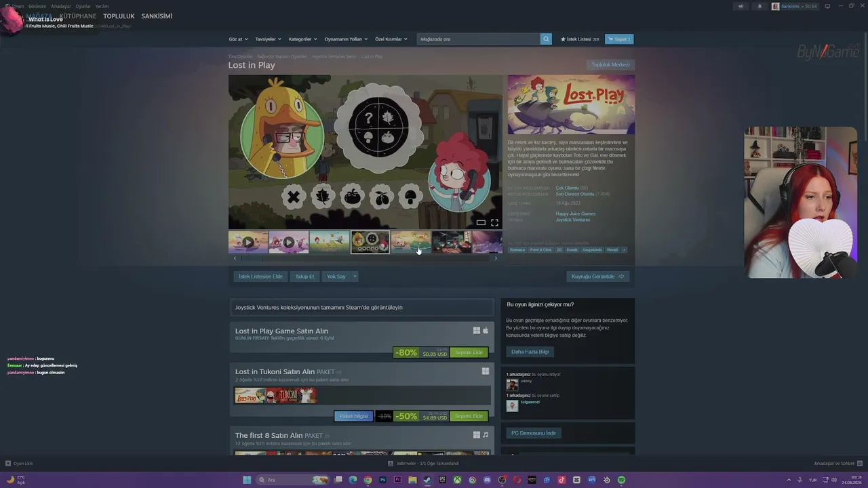The height and width of the screenshot is (488, 868).
Task: Click Paket bilgisi bundle info button
Action: pos(353,416)
